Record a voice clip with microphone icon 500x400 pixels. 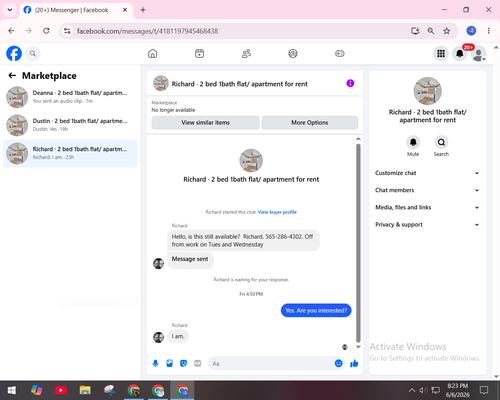click(x=155, y=363)
